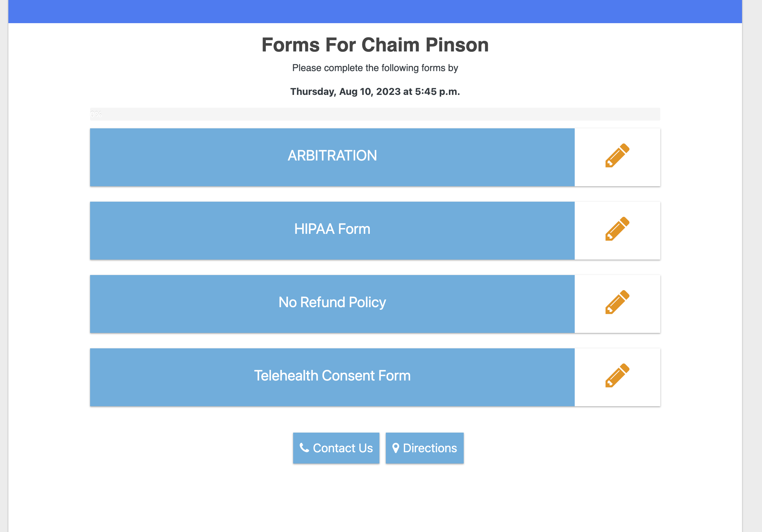
Task: Click the Telehealth Consent Form pencil icon
Action: (617, 375)
